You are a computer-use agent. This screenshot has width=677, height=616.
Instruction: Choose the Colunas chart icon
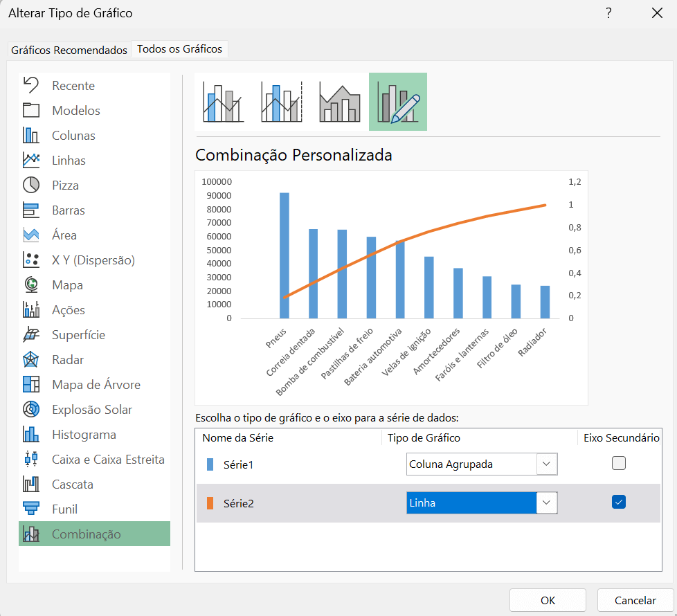(x=31, y=135)
